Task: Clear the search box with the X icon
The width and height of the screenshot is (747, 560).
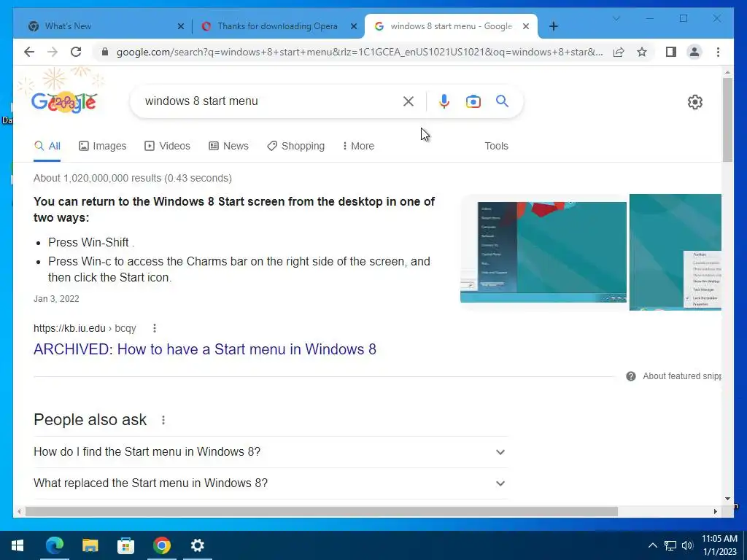Action: (409, 101)
